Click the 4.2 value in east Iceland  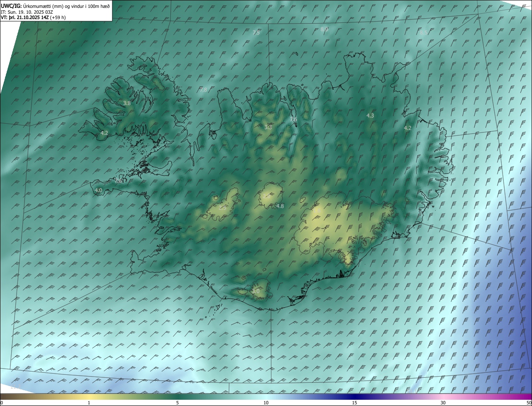point(408,128)
